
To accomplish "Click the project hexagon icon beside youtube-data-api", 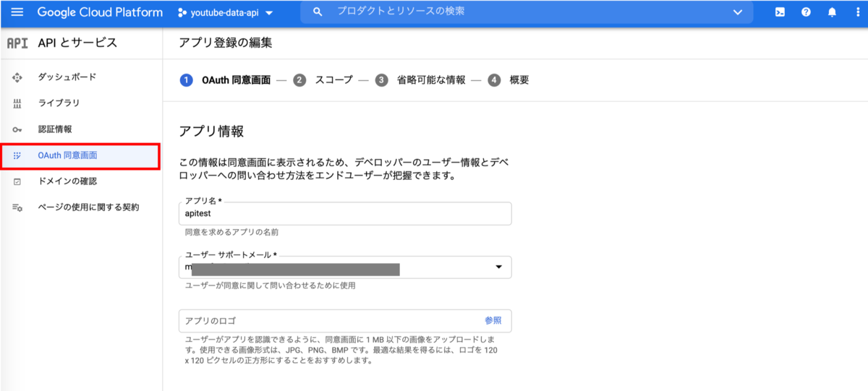I will (182, 13).
